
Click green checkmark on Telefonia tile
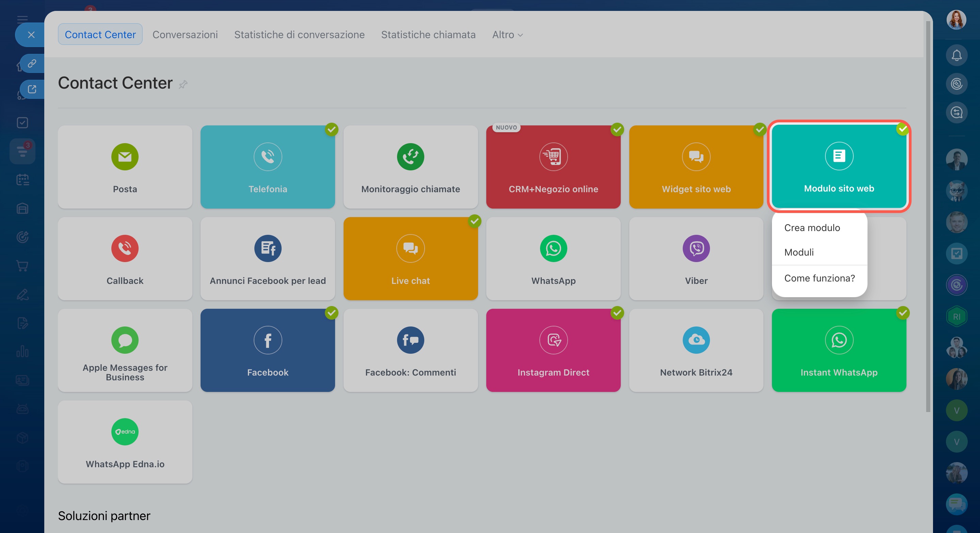[331, 130]
